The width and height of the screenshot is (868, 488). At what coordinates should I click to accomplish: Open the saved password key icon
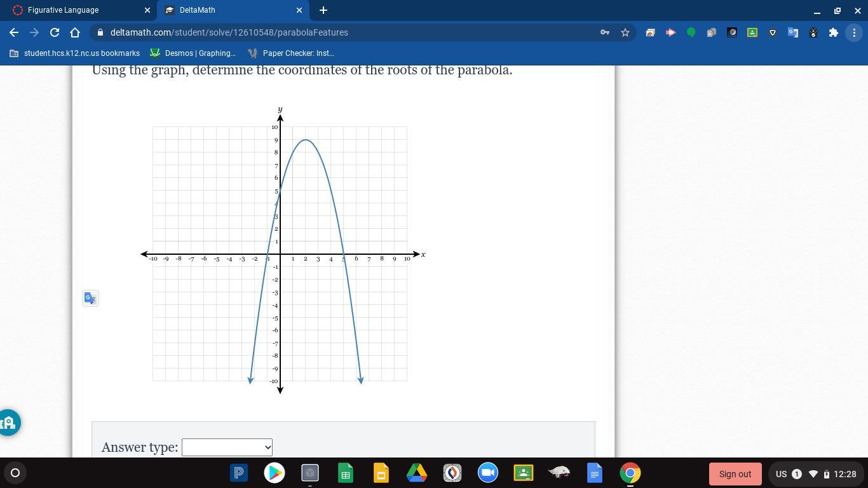[x=605, y=32]
